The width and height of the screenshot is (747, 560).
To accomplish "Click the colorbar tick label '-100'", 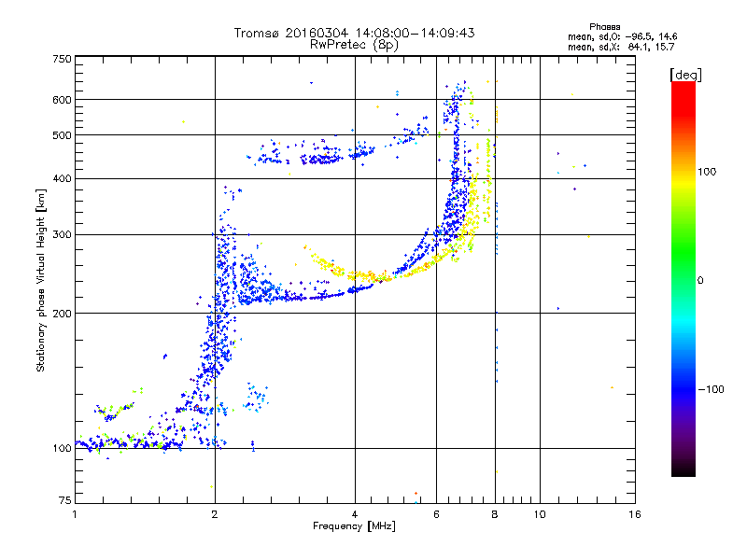I will pos(711,389).
